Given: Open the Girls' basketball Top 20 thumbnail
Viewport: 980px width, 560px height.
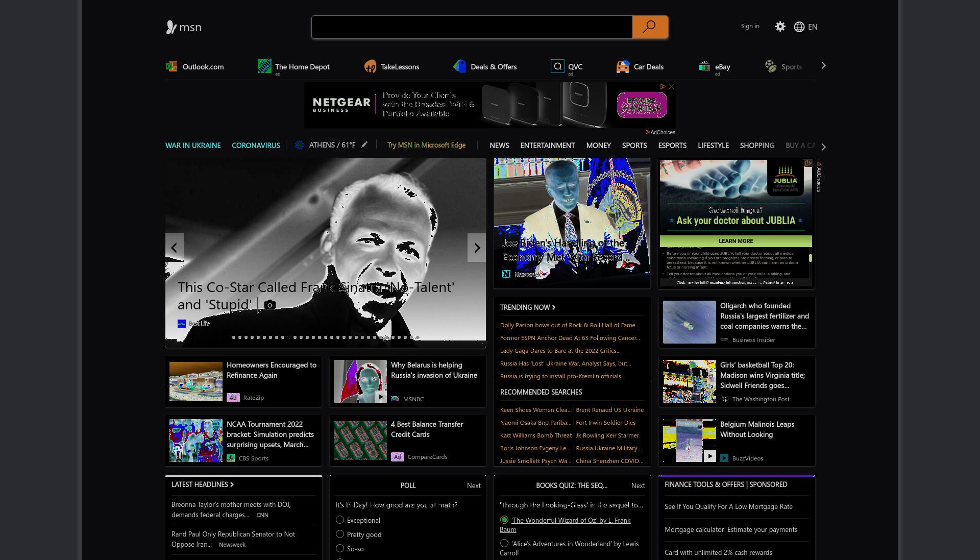Looking at the screenshot, I should coord(689,381).
